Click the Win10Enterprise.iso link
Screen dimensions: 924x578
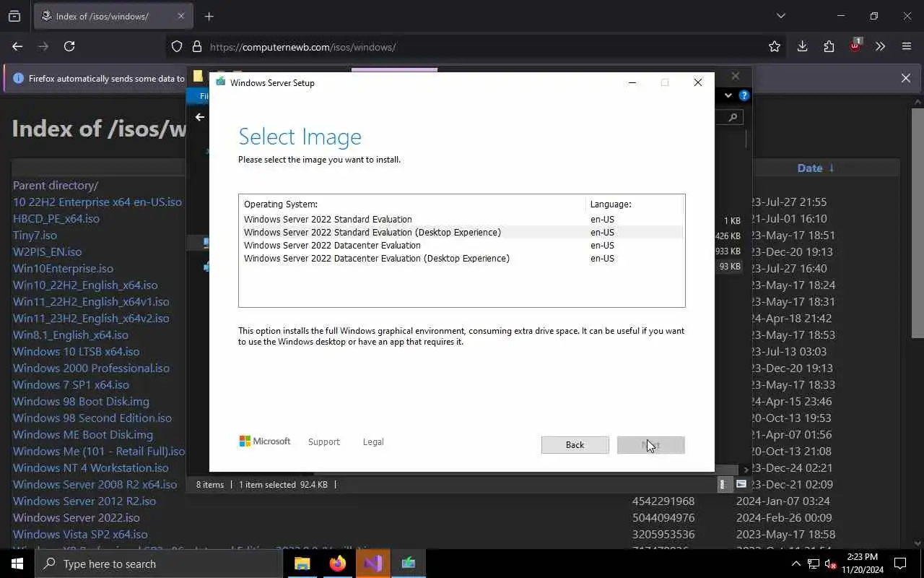tap(64, 268)
